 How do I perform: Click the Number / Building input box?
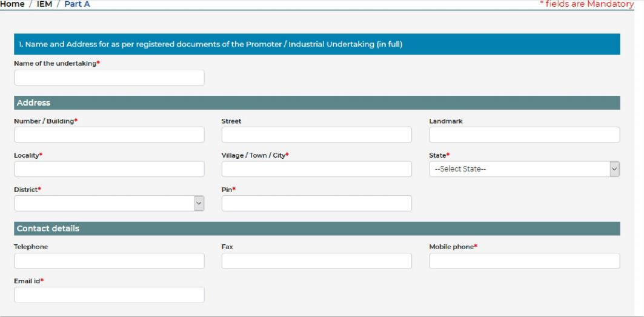(109, 135)
